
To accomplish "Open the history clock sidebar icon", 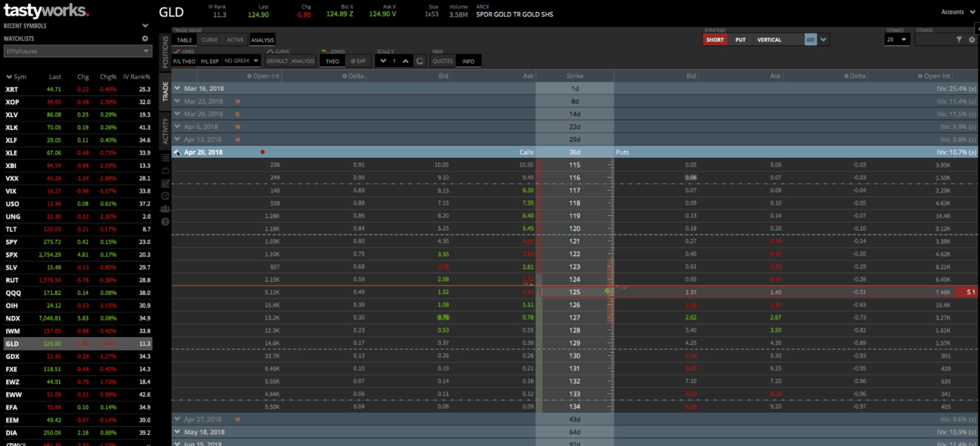I will click(166, 196).
